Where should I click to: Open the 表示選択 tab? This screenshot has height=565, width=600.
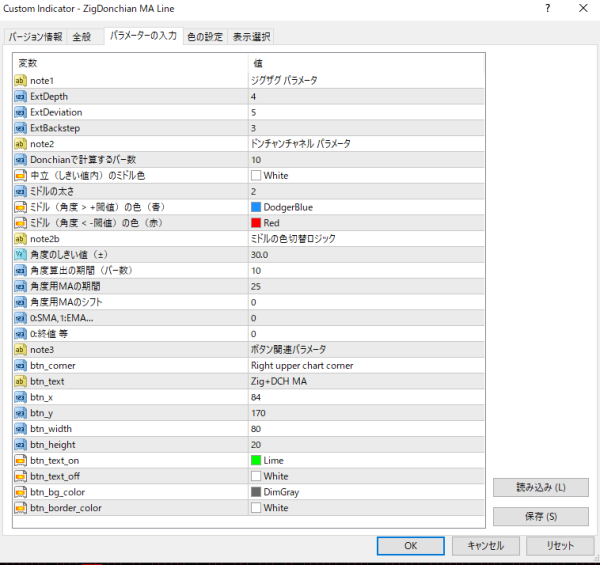pos(250,37)
